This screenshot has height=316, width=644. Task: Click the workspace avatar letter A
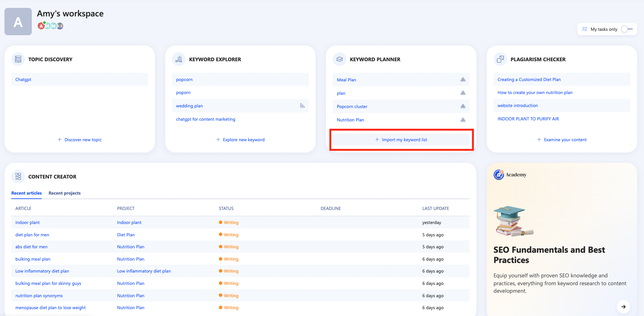(18, 22)
